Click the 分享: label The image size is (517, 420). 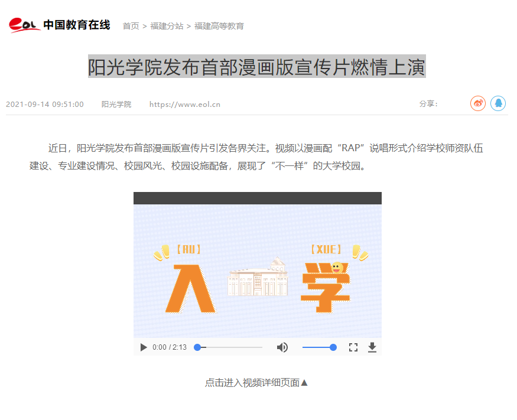(428, 104)
